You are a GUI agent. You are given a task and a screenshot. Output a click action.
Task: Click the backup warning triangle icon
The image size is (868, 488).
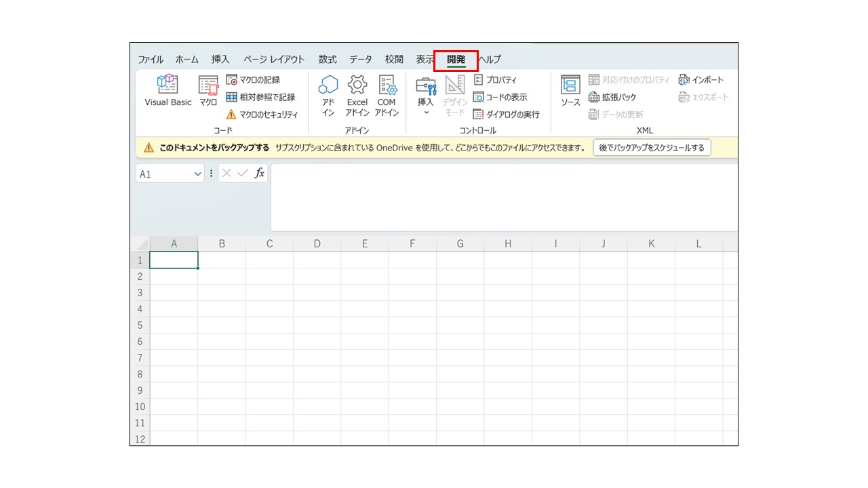point(149,148)
